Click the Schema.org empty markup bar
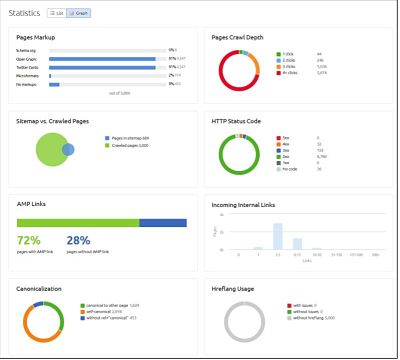Viewport: 400px width, 360px height. click(x=107, y=51)
